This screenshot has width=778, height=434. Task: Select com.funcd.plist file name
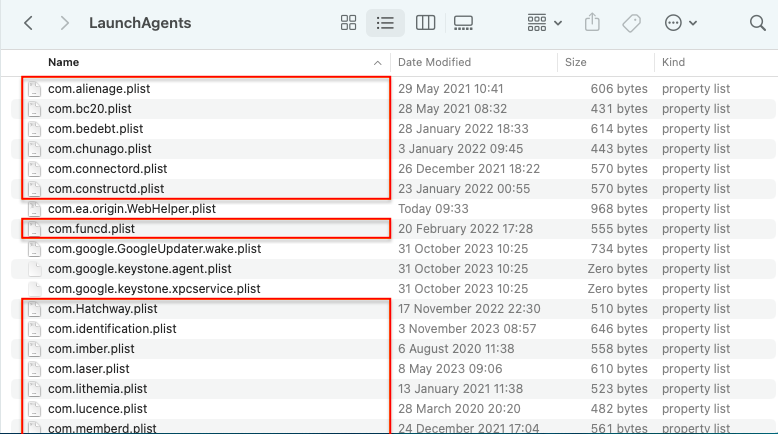pos(91,229)
